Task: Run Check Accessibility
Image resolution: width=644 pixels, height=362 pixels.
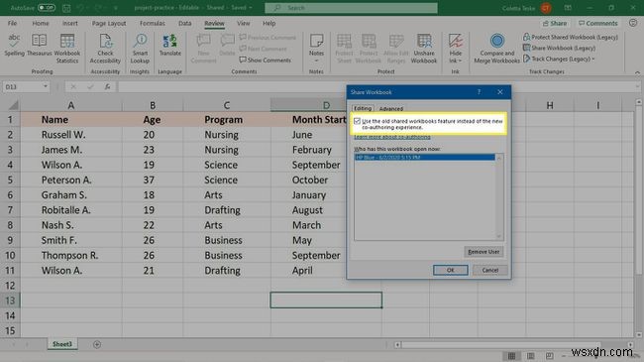Action: click(105, 49)
